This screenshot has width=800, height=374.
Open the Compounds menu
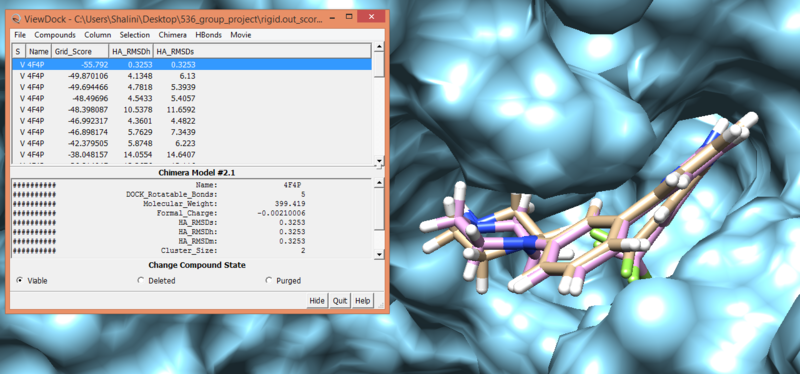click(x=55, y=35)
